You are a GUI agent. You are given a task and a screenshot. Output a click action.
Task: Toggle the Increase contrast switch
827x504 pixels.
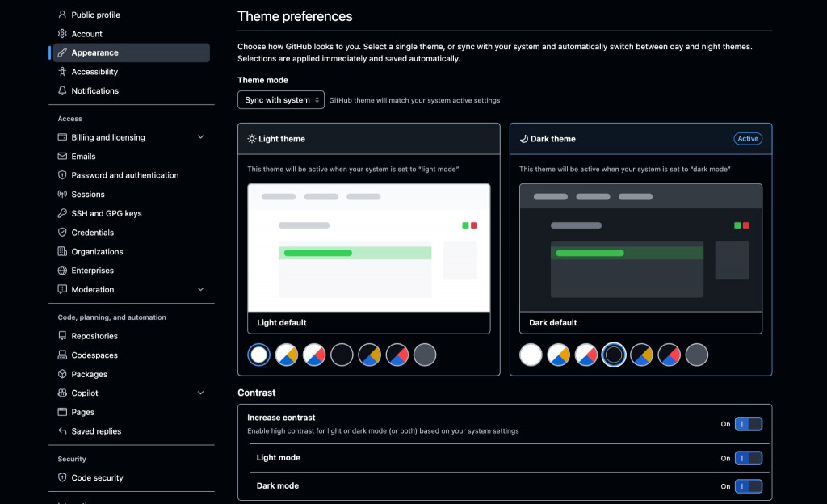(749, 424)
